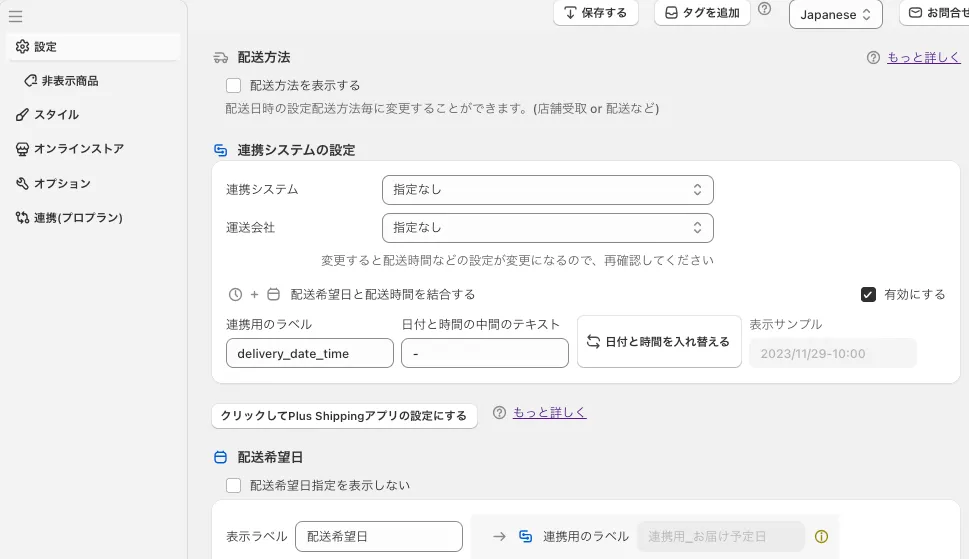Click the hamburger menu icon
The width and height of the screenshot is (969, 559).
(15, 16)
